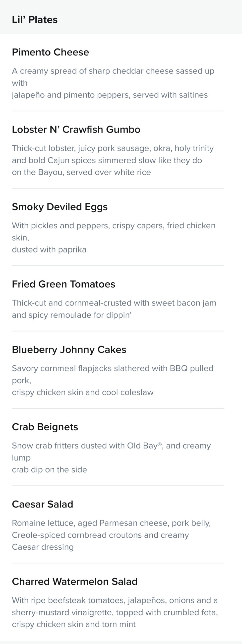Click the gumbo description about Cajun spices
The height and width of the screenshot is (644, 242).
pyautogui.click(x=113, y=160)
